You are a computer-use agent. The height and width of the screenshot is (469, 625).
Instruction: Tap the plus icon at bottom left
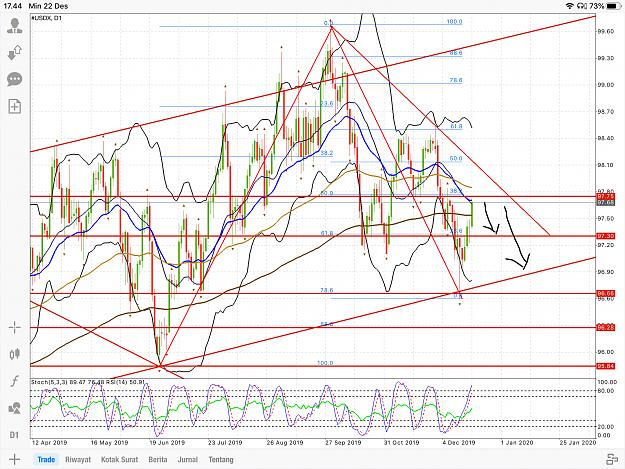[14, 459]
